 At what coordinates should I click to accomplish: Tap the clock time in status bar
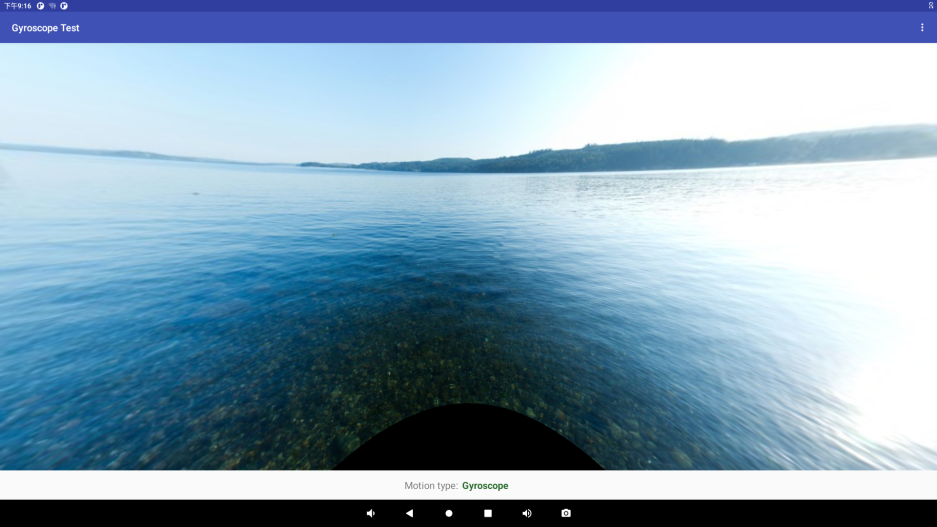(18, 6)
